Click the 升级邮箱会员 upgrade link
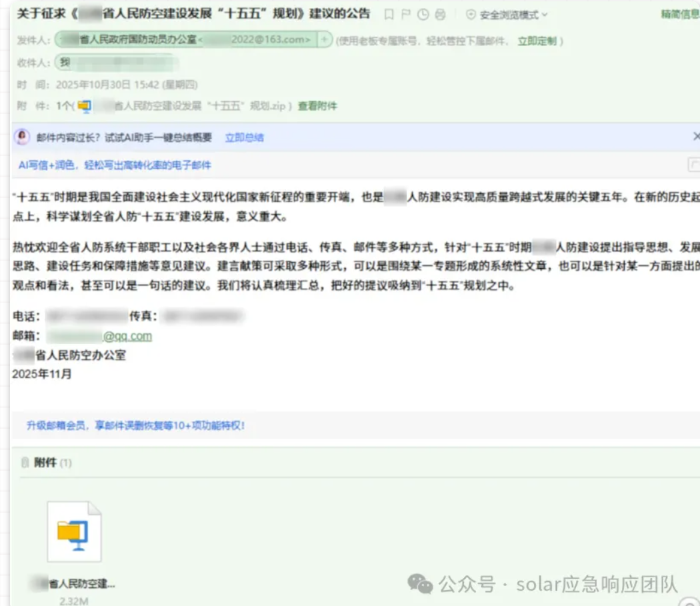This screenshot has height=606, width=700. pyautogui.click(x=135, y=425)
